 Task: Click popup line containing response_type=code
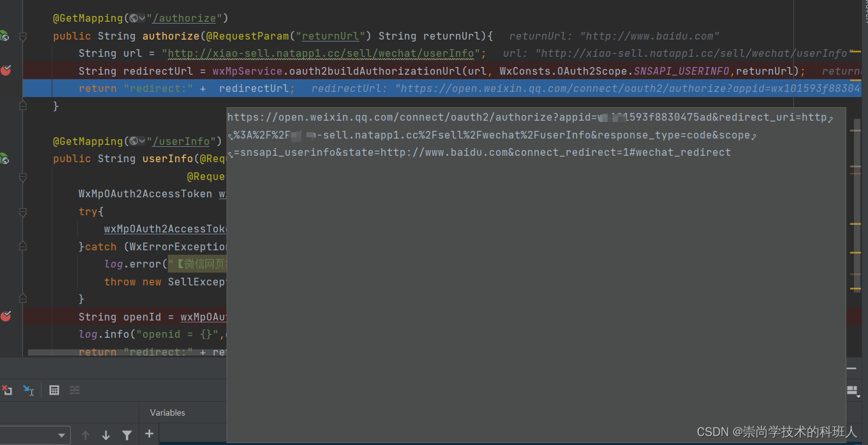[492, 135]
